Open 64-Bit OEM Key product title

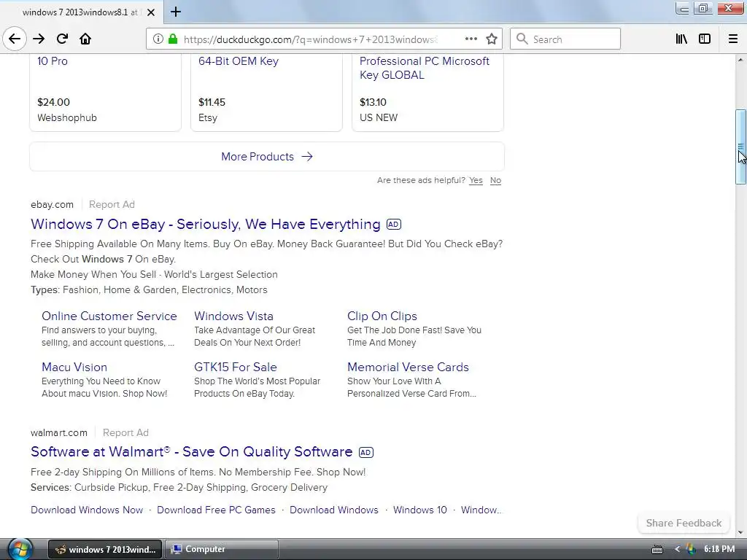click(239, 61)
